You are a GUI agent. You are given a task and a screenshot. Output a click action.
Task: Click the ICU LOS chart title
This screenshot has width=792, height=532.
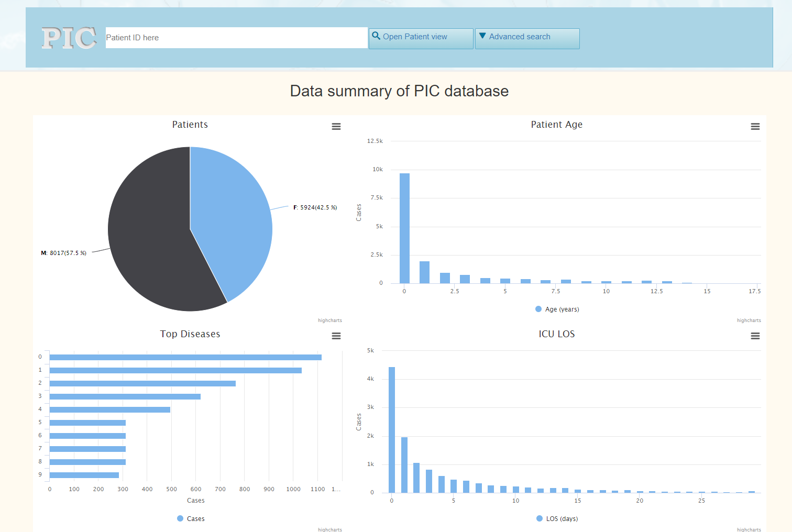click(x=557, y=334)
